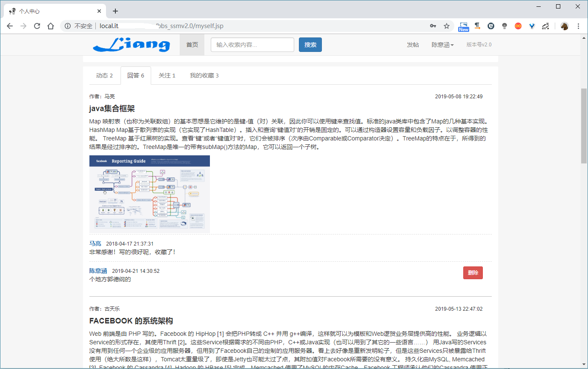This screenshot has height=369, width=588.
Task: Delete the comment with the 删除 button
Action: tap(473, 273)
